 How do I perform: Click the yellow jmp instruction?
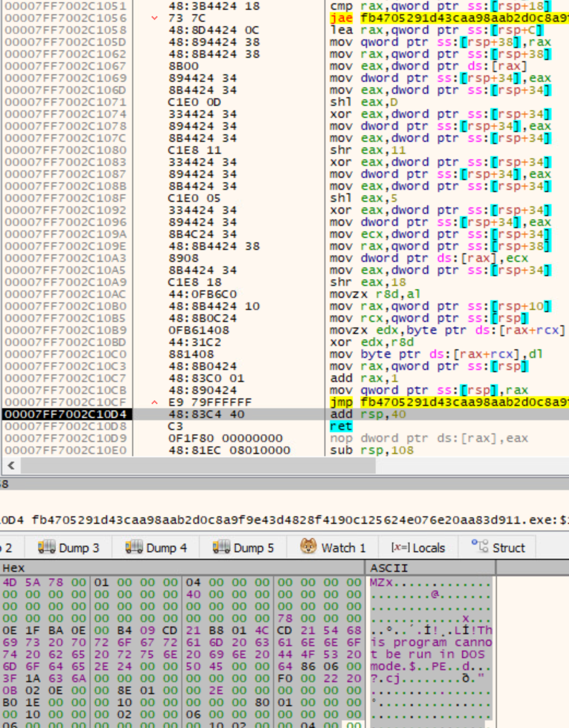pyautogui.click(x=449, y=402)
